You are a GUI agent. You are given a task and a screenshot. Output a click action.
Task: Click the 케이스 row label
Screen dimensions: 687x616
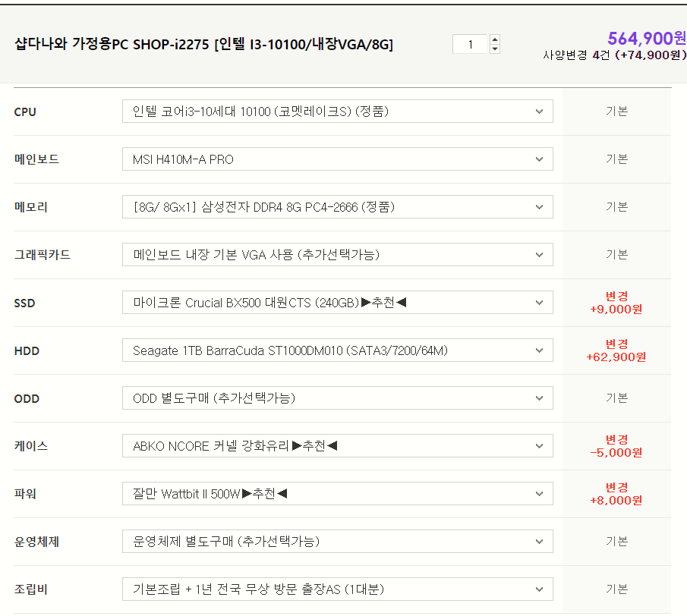pos(30,446)
